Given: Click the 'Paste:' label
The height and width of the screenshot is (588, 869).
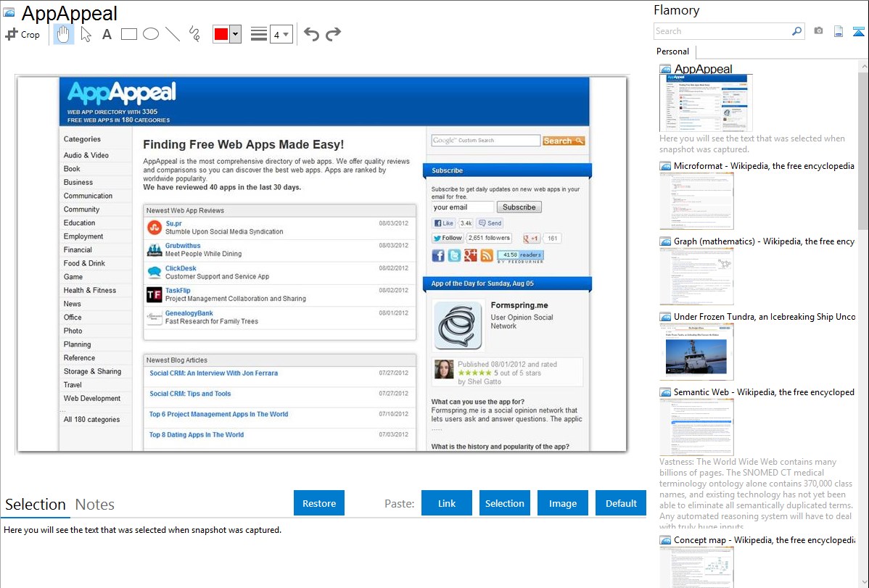Looking at the screenshot, I should click(x=399, y=504).
